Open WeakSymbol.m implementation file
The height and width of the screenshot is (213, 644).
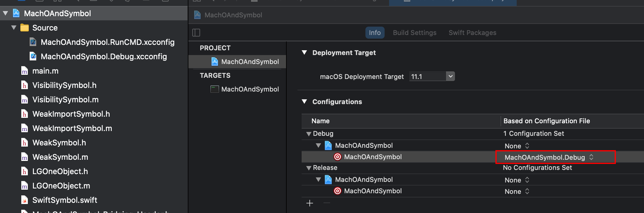point(60,157)
